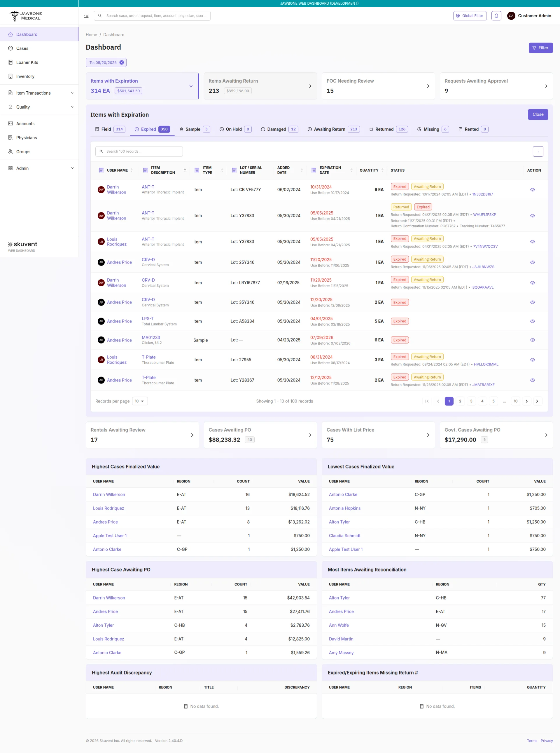Open Item Type column filter icon
Screen dimensions: 560x753
(197, 170)
